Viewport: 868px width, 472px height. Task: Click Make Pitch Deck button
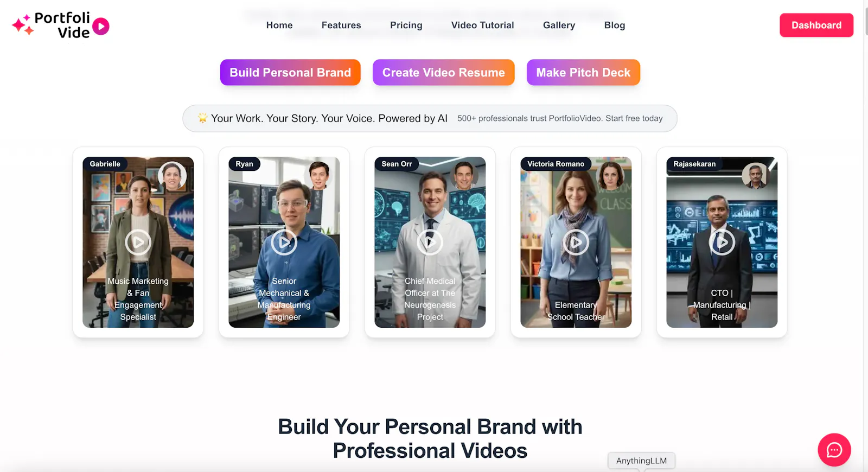(x=583, y=72)
